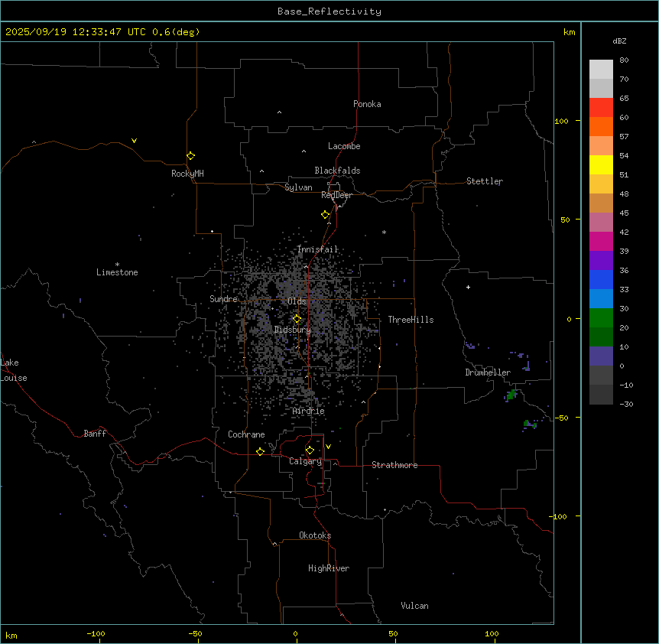Select the Vulcan label at the bottom
659x644 pixels.
point(414,606)
